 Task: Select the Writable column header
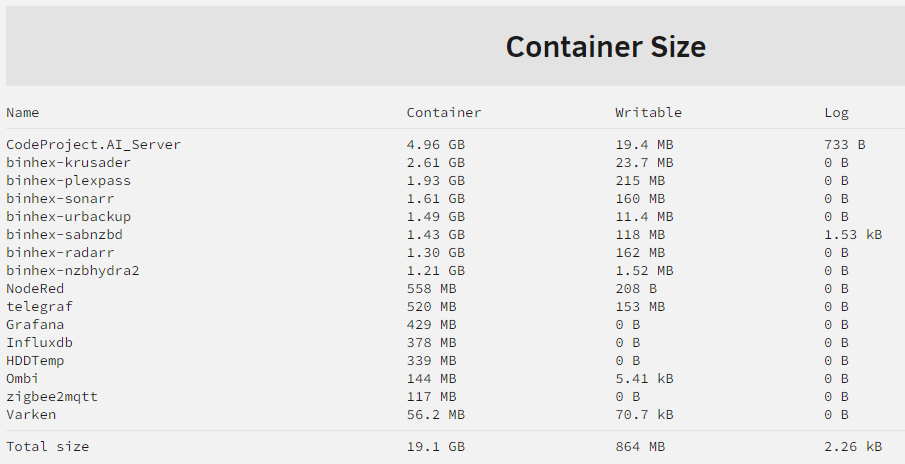pos(648,113)
